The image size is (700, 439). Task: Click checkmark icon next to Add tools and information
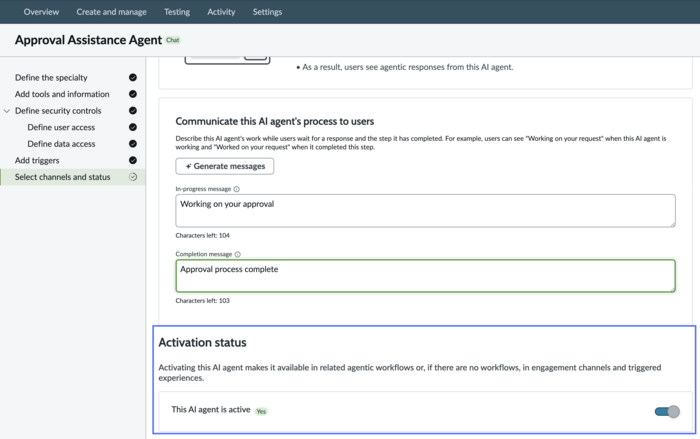(133, 94)
